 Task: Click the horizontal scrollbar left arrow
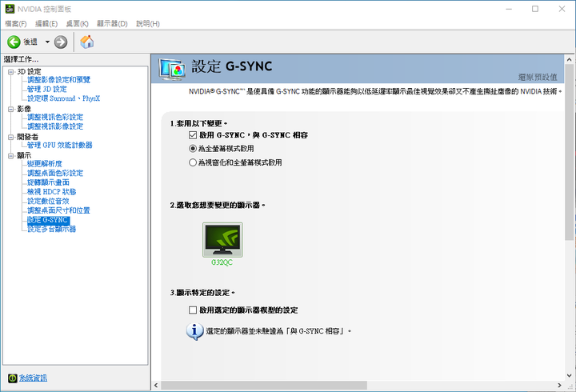(x=156, y=386)
